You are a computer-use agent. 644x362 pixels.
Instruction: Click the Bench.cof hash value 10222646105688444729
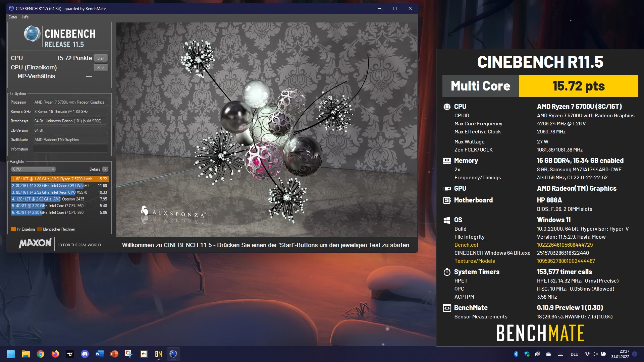[565, 245]
